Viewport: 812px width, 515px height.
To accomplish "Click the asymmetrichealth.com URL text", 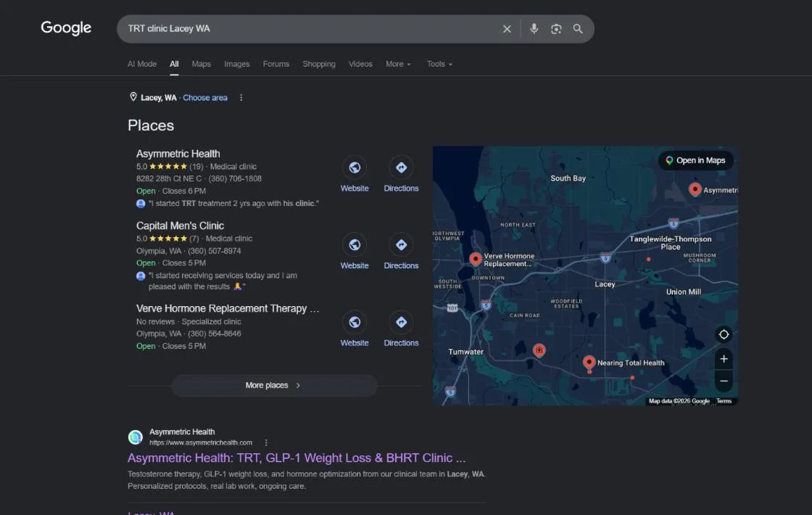I will point(201,442).
